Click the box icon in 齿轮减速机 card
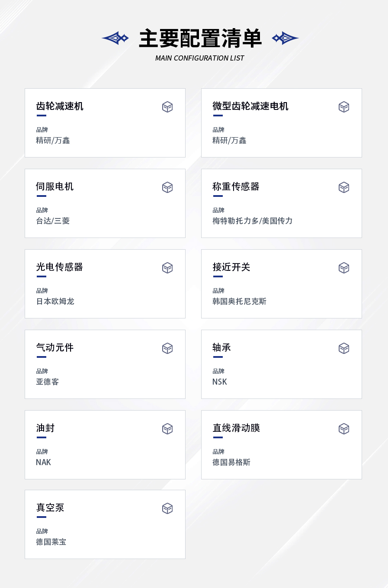Viewport: 388px width, 588px height. click(167, 107)
